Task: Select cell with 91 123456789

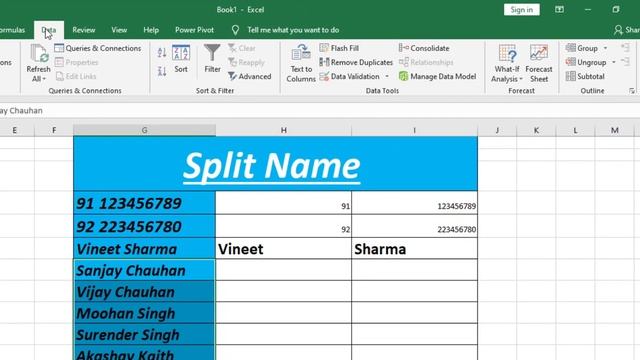Action: 144,203
